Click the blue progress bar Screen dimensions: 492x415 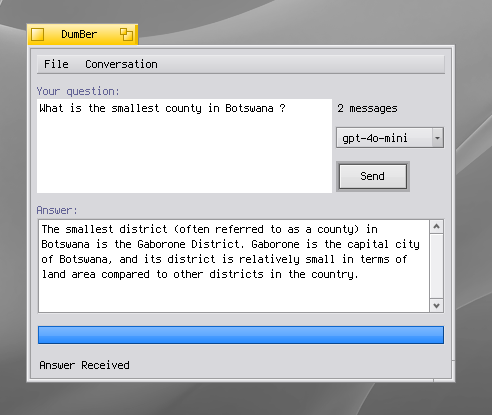point(241,335)
